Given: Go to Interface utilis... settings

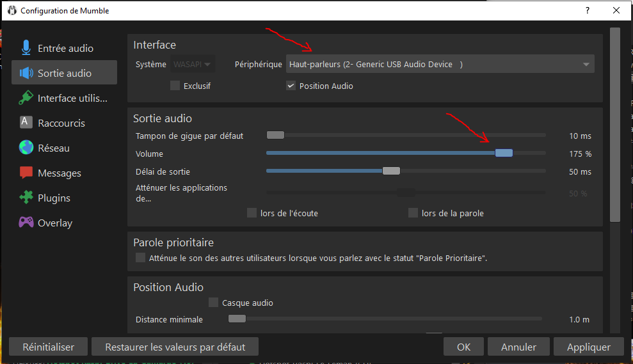Looking at the screenshot, I should [x=64, y=98].
